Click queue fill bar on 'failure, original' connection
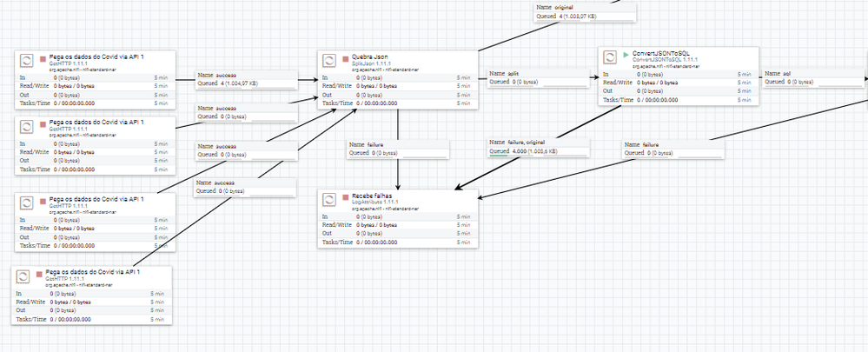The width and height of the screenshot is (868, 352). point(499,156)
